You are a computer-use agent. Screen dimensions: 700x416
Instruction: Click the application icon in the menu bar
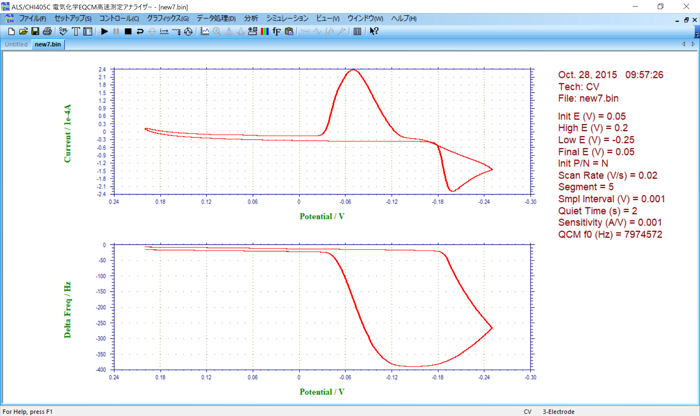9,18
